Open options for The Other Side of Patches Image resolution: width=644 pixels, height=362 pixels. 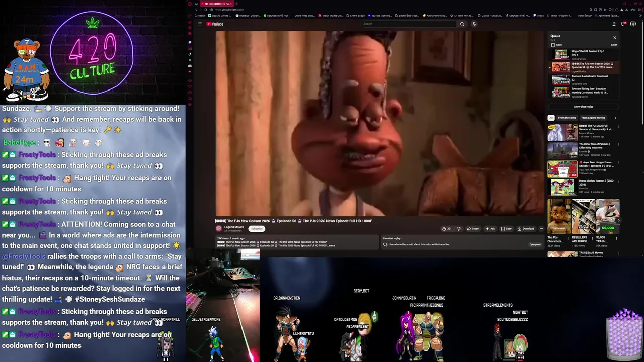coord(618,145)
